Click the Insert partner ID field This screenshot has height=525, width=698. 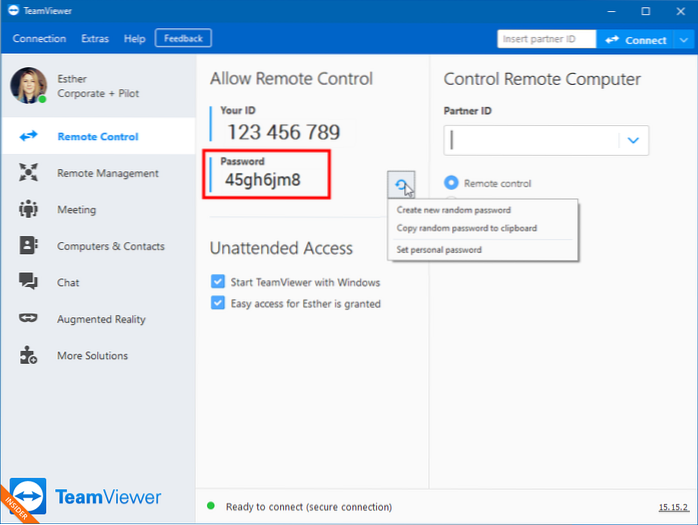546,39
